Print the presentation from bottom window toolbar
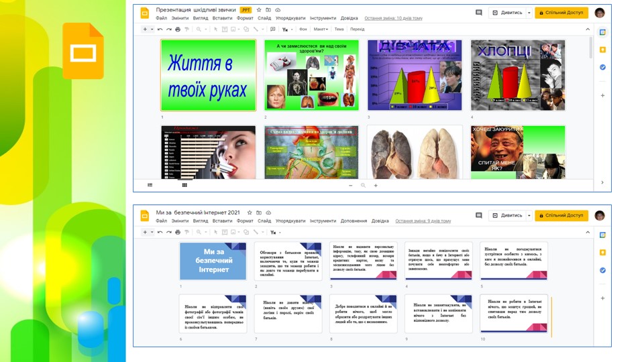 coord(178,233)
